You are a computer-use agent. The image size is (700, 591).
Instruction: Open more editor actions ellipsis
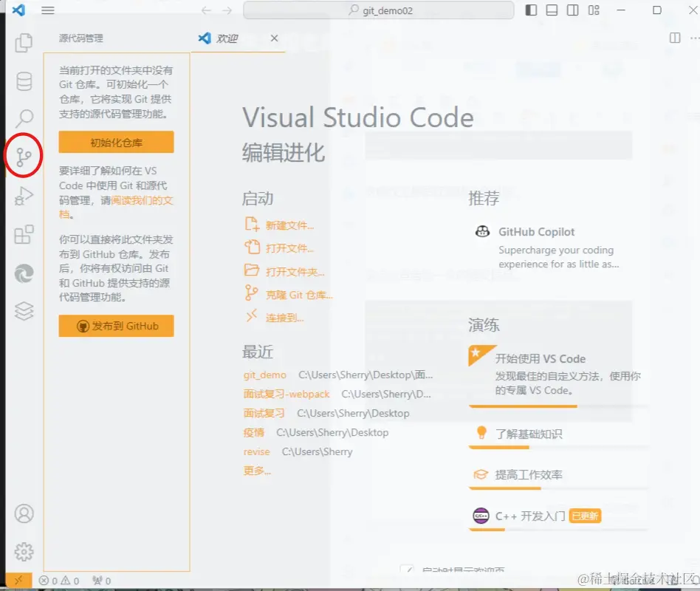click(x=695, y=38)
